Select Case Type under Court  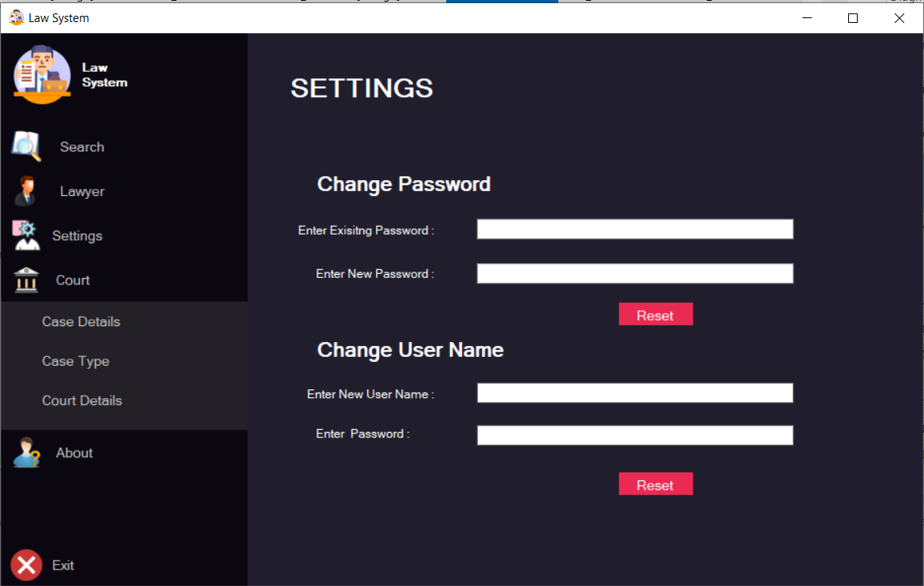tap(76, 361)
